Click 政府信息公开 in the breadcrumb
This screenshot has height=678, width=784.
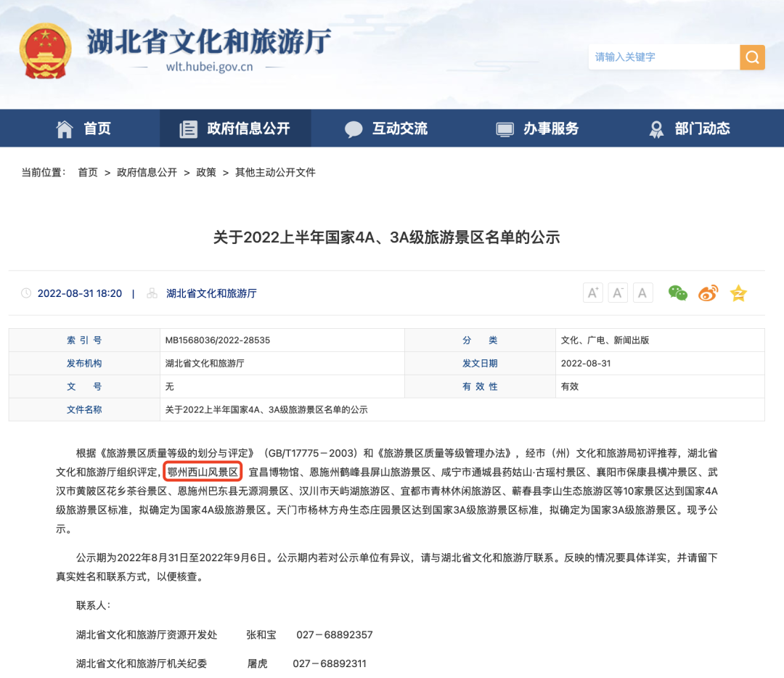pyautogui.click(x=147, y=173)
